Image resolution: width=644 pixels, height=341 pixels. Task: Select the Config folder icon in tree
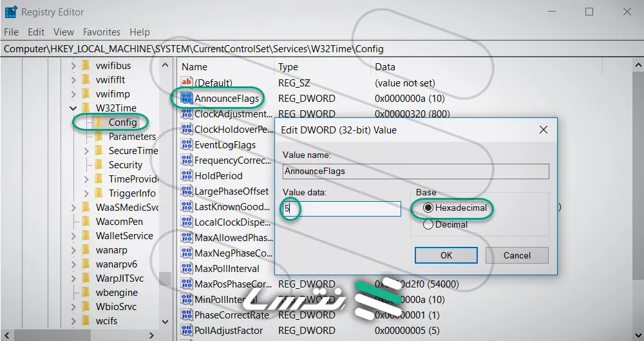pyautogui.click(x=99, y=122)
